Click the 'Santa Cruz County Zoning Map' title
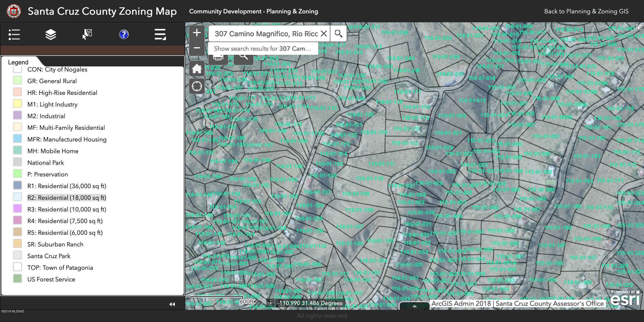The height and width of the screenshot is (322, 644). 102,11
